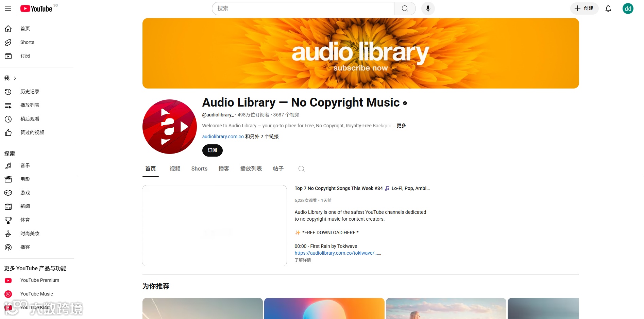Click 00:00 - First Rain by Tokiwave
644x319 pixels.
pyautogui.click(x=326, y=246)
